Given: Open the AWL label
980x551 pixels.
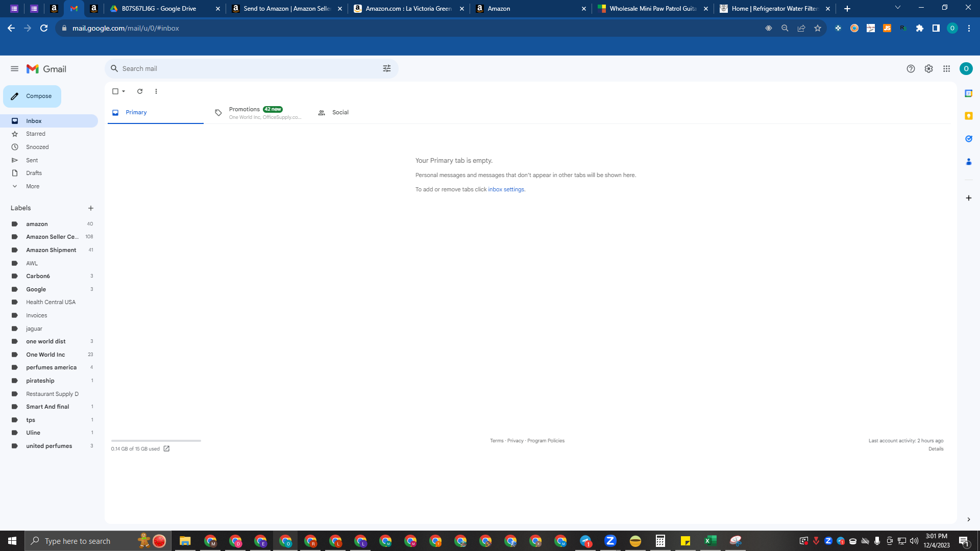Looking at the screenshot, I should (x=49, y=264).
